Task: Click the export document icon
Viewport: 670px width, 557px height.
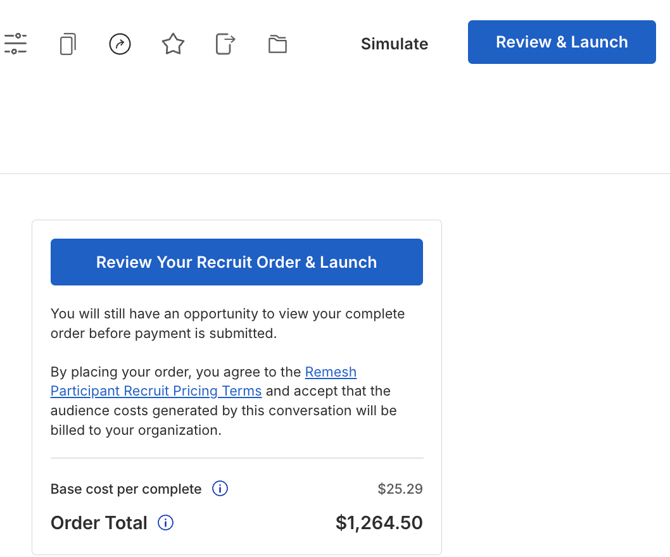Action: click(x=225, y=44)
